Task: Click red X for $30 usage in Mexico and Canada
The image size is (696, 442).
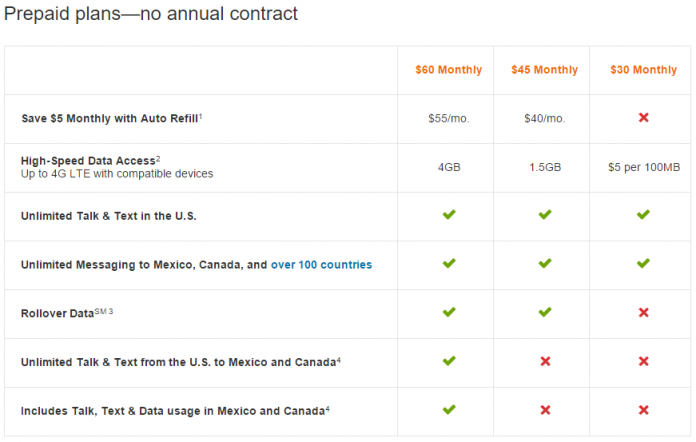Action: [644, 410]
